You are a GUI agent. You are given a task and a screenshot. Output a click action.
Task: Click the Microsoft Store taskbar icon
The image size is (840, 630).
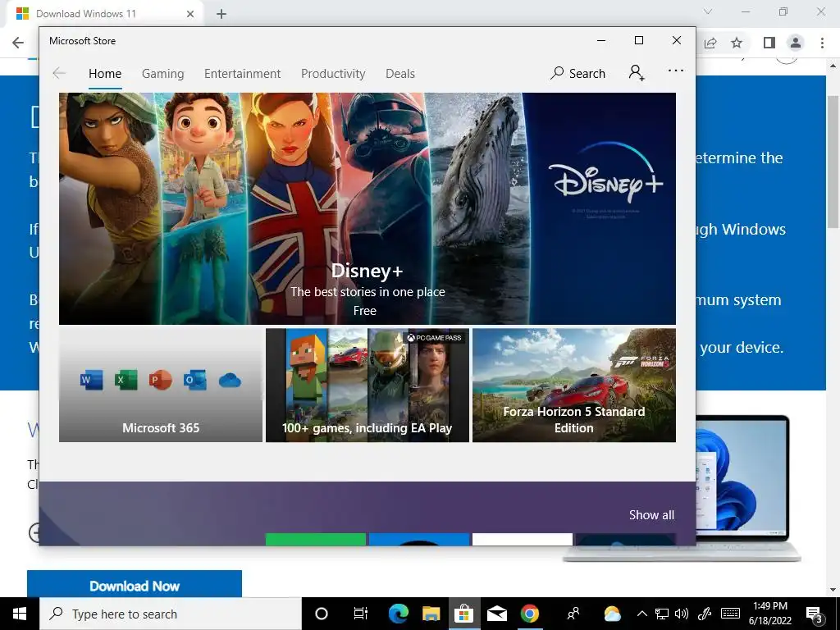point(464,614)
